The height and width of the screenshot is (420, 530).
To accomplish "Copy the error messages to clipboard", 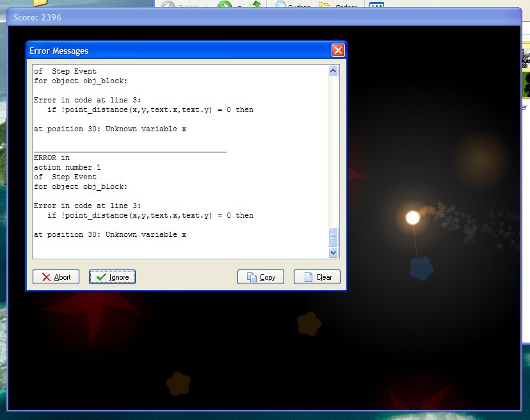I will coord(261,277).
